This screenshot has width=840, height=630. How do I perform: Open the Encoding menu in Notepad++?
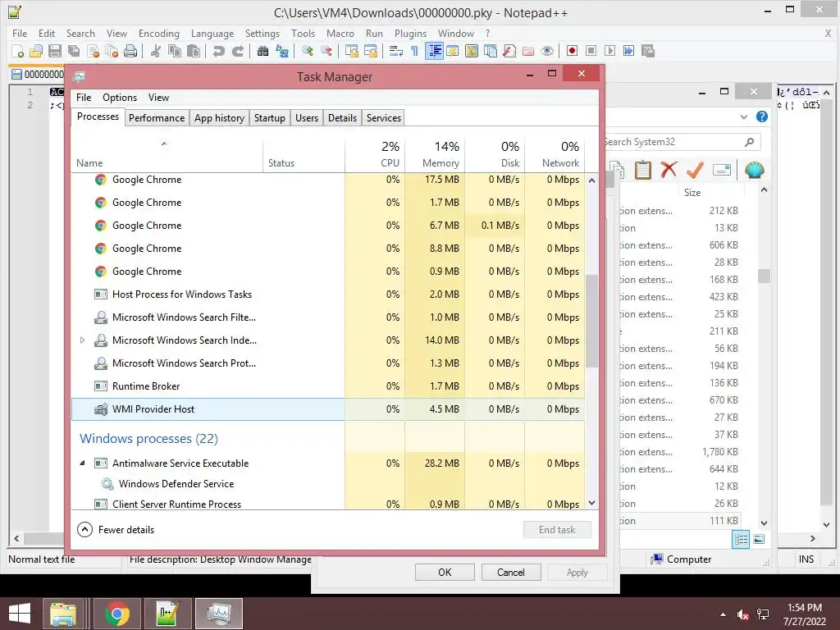158,33
